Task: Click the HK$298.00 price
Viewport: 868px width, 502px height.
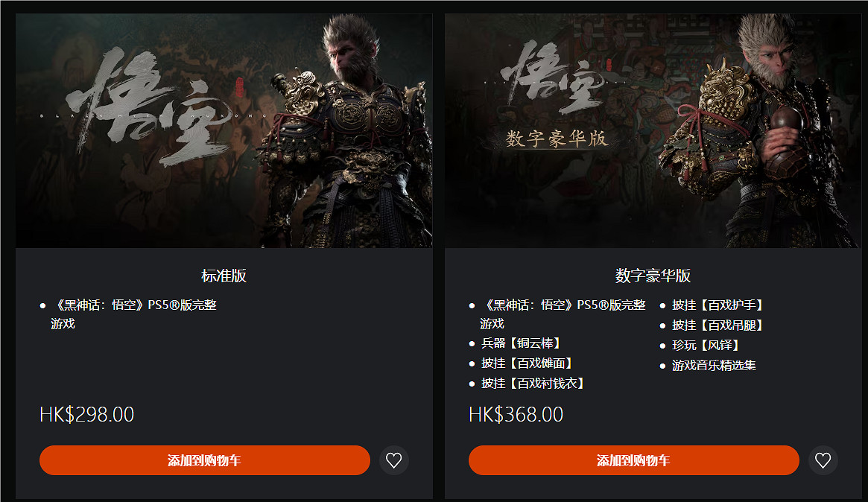Action: click(87, 414)
